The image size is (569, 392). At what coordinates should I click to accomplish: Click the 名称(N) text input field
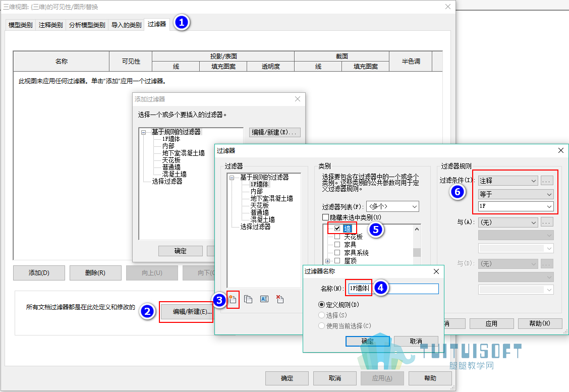click(393, 289)
